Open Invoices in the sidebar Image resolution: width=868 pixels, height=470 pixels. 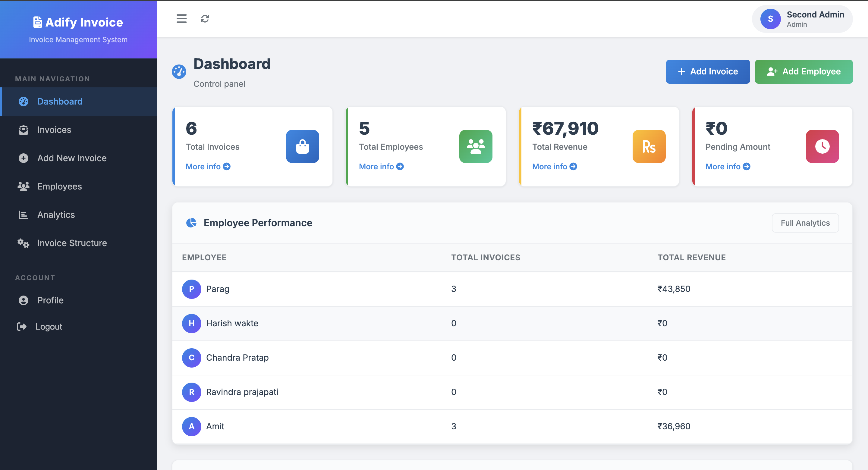coord(54,130)
